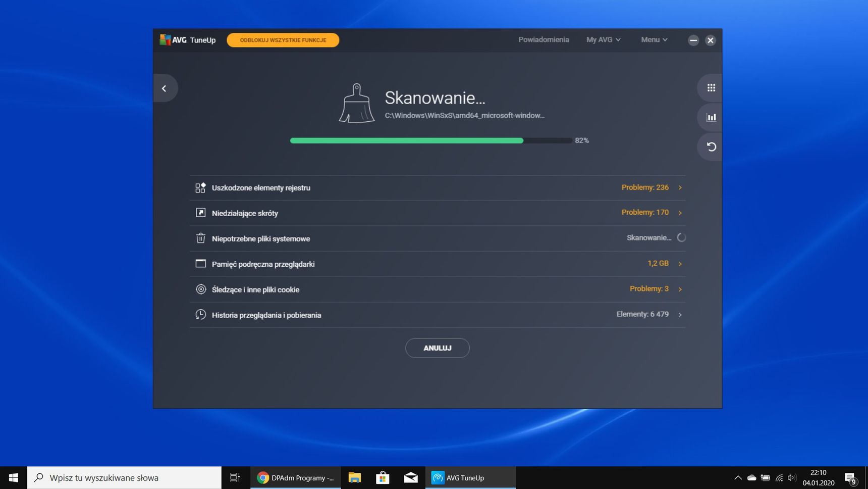Click the shortcut icon beside Niedziałające skróty
This screenshot has height=489, width=868.
click(200, 213)
